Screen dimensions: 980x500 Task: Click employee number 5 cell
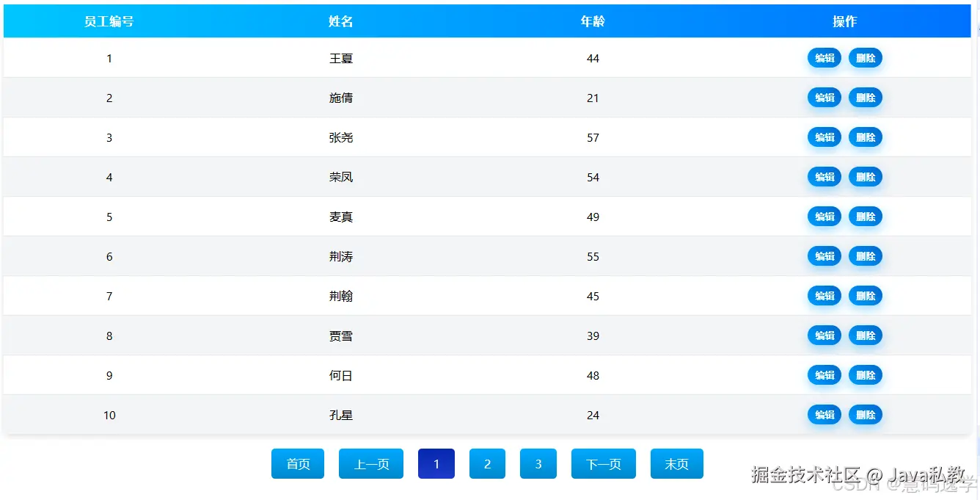point(109,217)
